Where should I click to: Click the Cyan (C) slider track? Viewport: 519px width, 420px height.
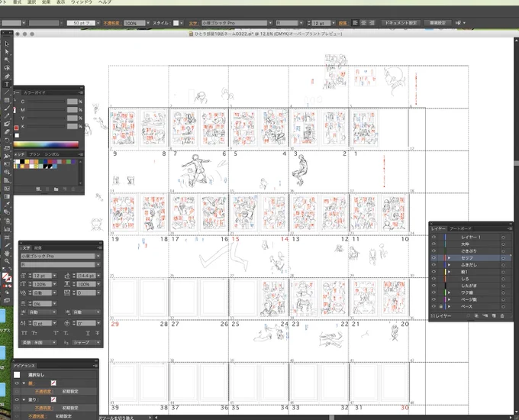46,102
